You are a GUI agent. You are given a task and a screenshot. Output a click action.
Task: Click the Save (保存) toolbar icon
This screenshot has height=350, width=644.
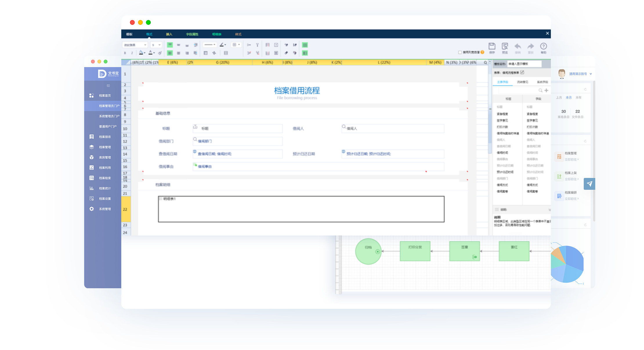tap(492, 46)
